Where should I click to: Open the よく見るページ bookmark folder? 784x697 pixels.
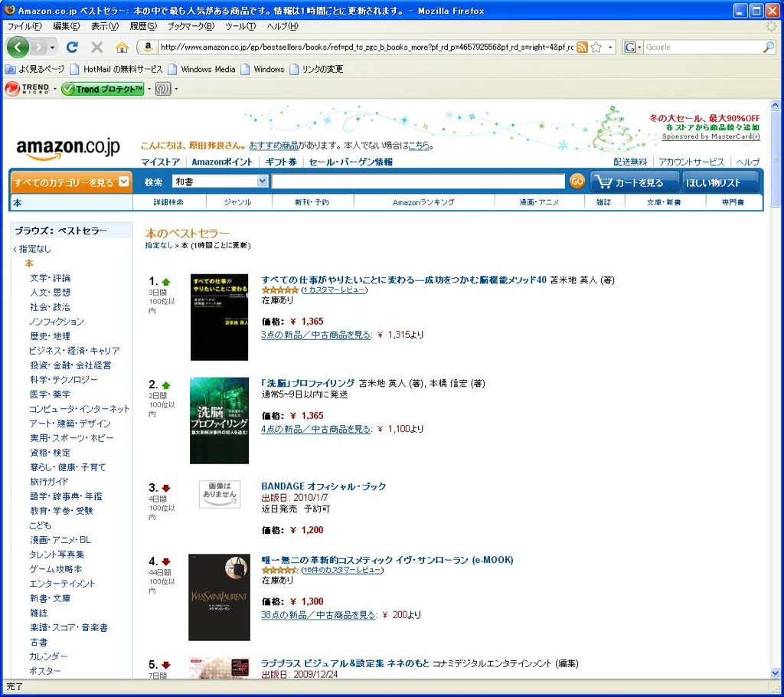(x=35, y=69)
